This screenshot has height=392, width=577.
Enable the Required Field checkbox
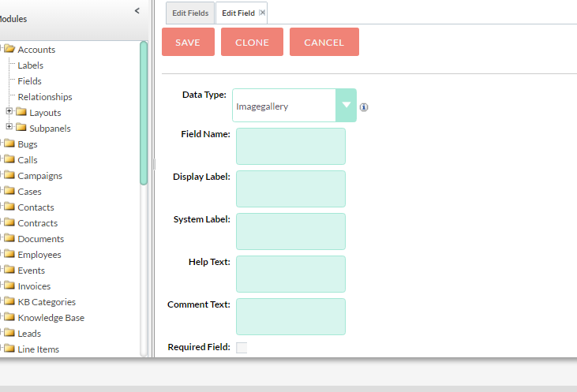[242, 348]
